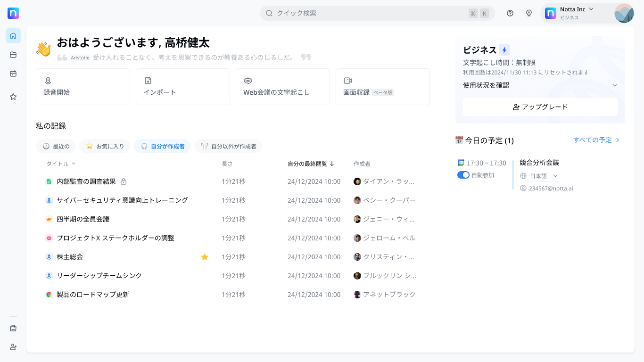Click the invite member icon in sidebar
Image resolution: width=644 pixels, height=362 pixels.
coord(13,347)
